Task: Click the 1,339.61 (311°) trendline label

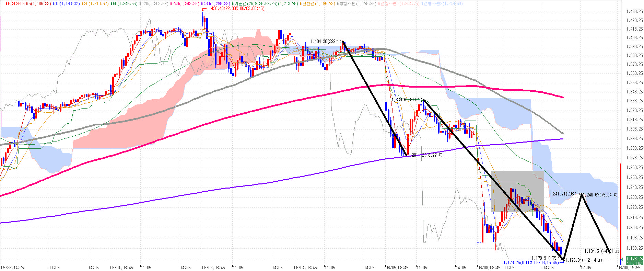Action: pos(407,100)
